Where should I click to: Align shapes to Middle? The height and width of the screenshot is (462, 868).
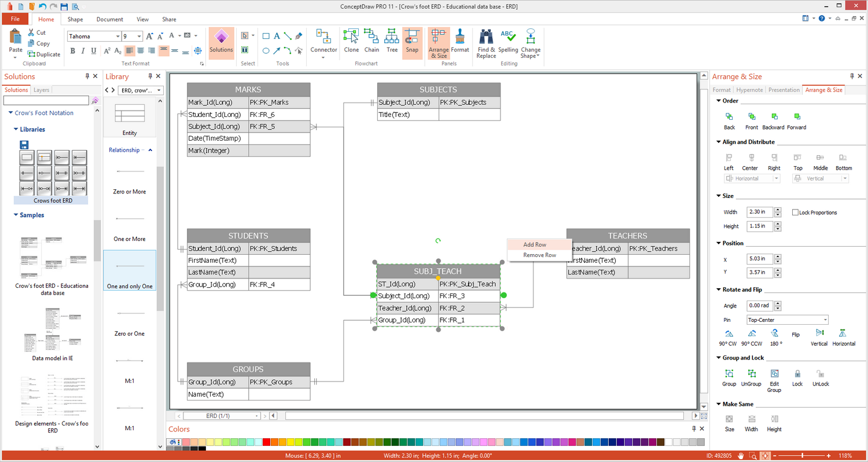(x=821, y=162)
